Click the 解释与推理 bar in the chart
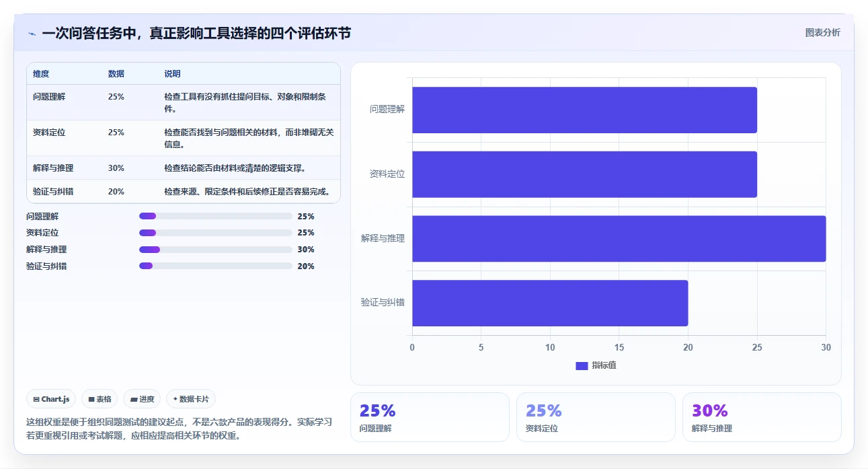 pos(619,238)
